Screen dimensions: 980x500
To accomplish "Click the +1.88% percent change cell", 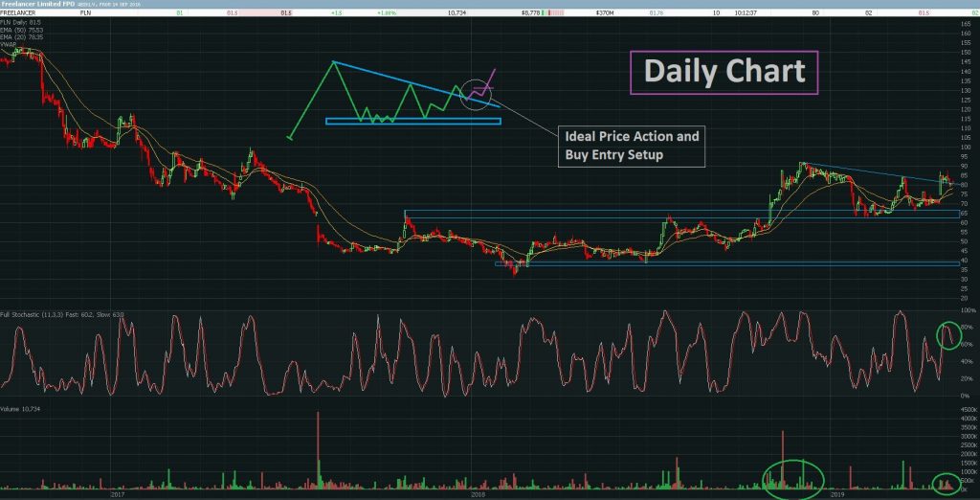I will 387,12.
